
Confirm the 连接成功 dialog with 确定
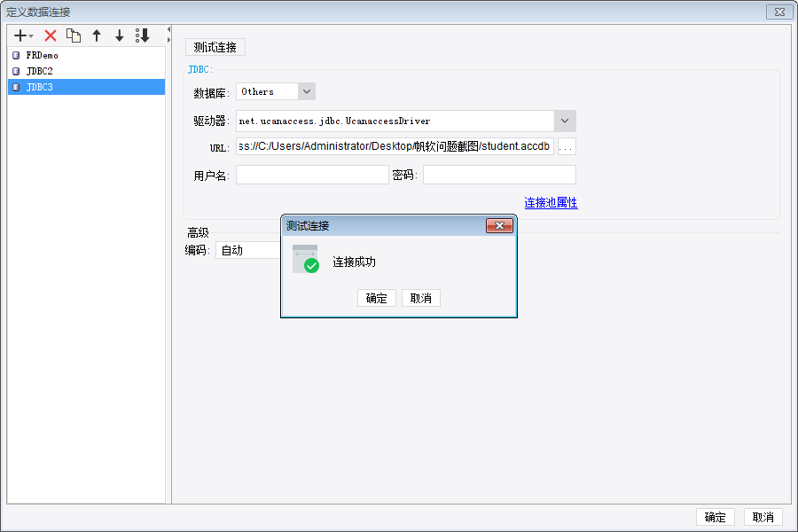(377, 298)
